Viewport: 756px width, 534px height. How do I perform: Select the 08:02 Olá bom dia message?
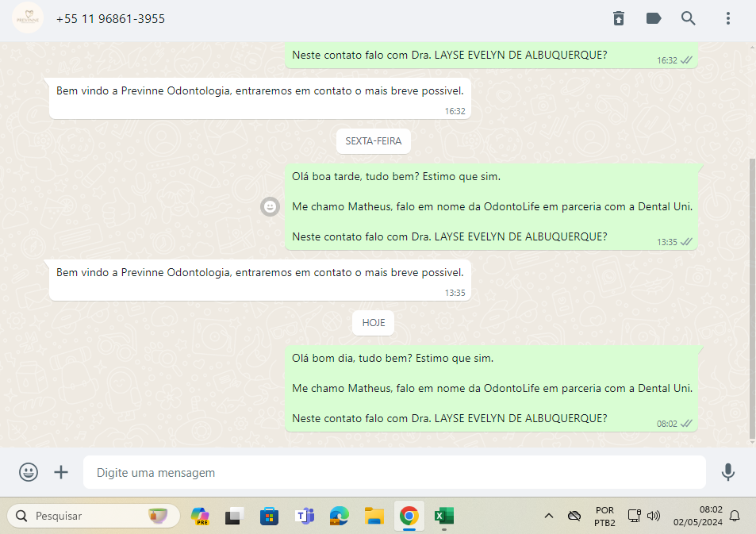pyautogui.click(x=491, y=388)
